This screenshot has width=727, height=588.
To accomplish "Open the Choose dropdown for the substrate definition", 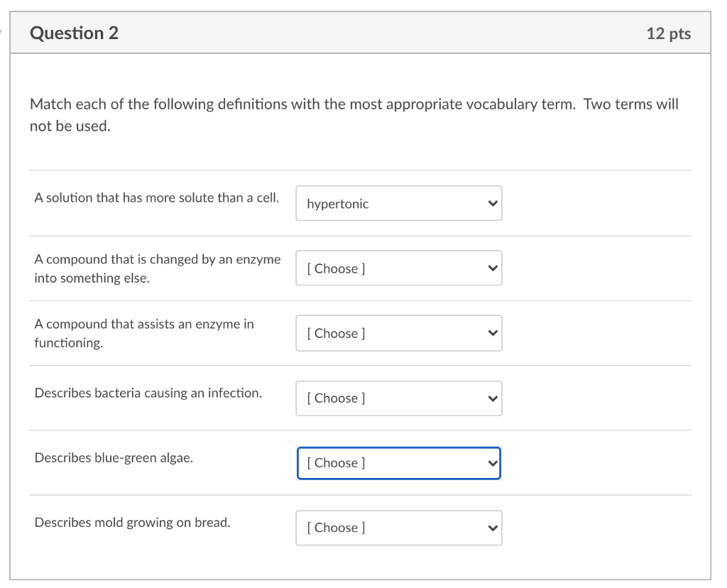I will pyautogui.click(x=398, y=268).
